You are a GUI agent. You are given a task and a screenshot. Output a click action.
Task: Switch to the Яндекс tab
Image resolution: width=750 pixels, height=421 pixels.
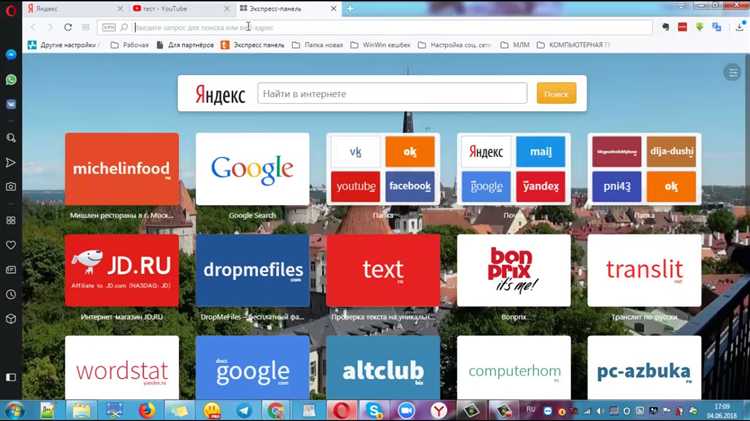(x=73, y=9)
